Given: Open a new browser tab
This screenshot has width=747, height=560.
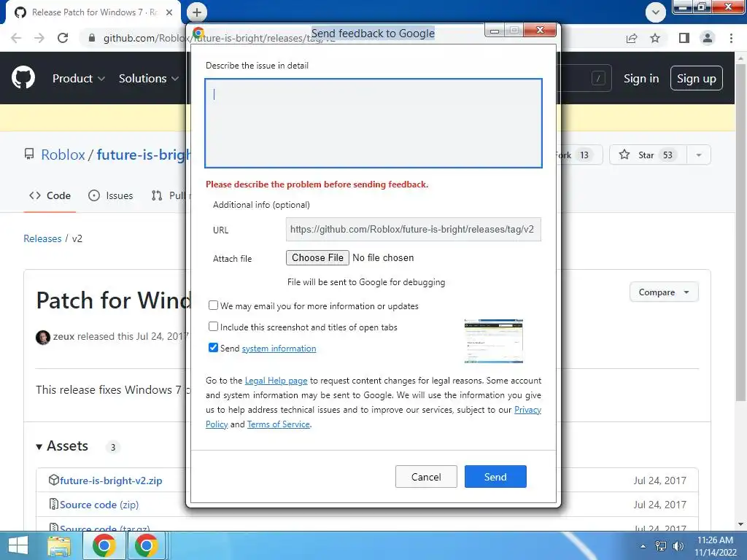Looking at the screenshot, I should [x=197, y=12].
